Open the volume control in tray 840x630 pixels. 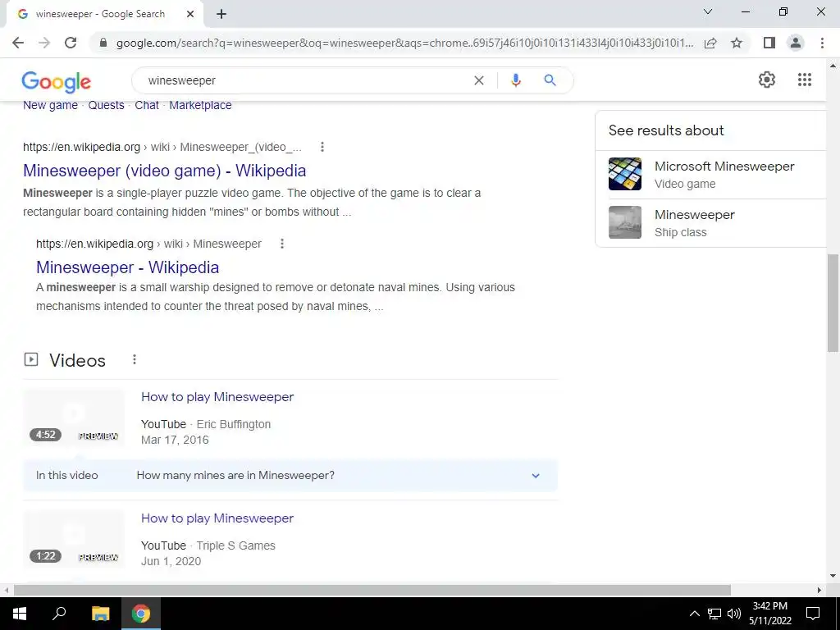click(x=734, y=614)
